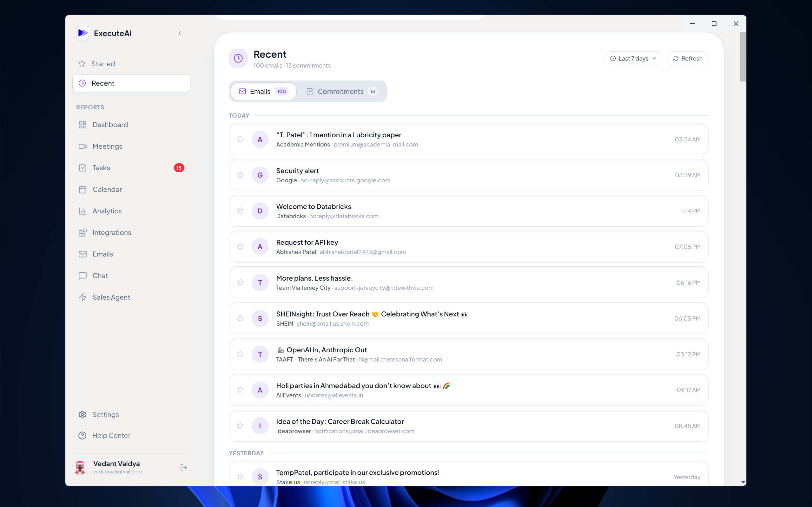The height and width of the screenshot is (507, 812).
Task: Open the Integrations page
Action: coord(111,232)
